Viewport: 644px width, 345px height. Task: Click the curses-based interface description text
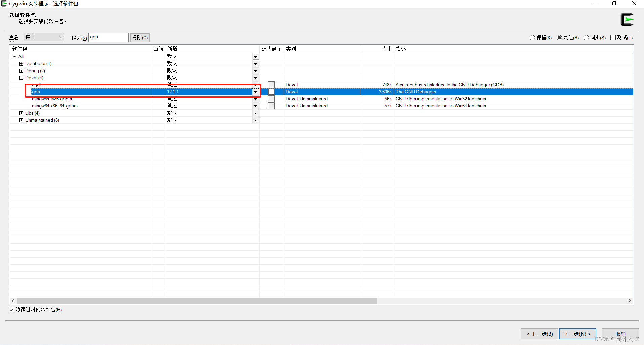point(449,85)
